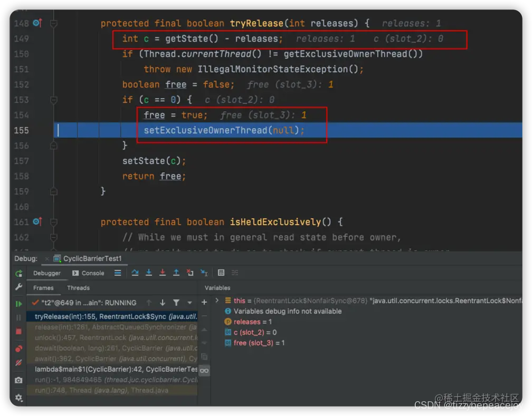Open thread selector dropdown arrow
The width and height of the screenshot is (532, 416).
[189, 303]
